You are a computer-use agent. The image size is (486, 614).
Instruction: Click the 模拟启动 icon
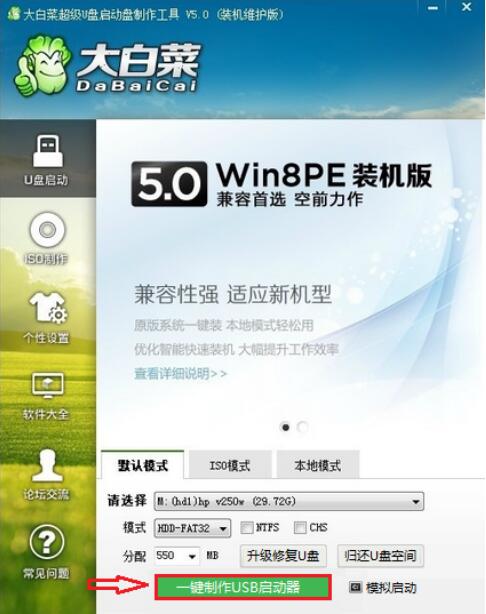(x=355, y=587)
